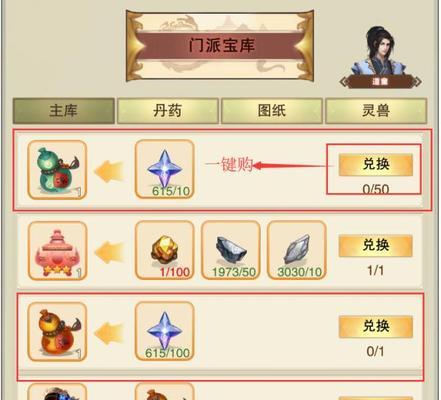Select the pink cauldron furnace reward icon
This screenshot has height=400, width=441.
(57, 251)
